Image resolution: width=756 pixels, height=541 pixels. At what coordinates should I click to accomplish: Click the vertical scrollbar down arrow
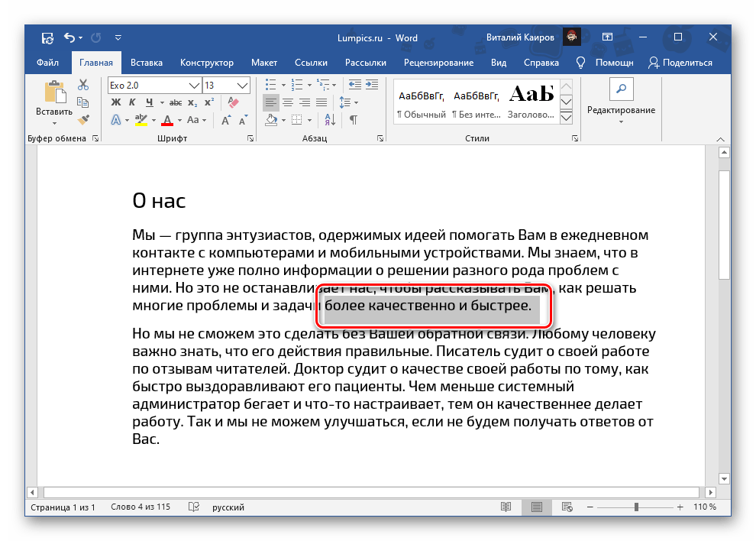pos(724,479)
